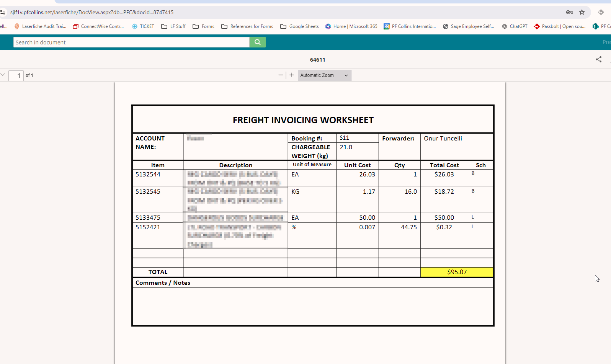
Task: Open the ChatGPT bookmark
Action: 515,26
